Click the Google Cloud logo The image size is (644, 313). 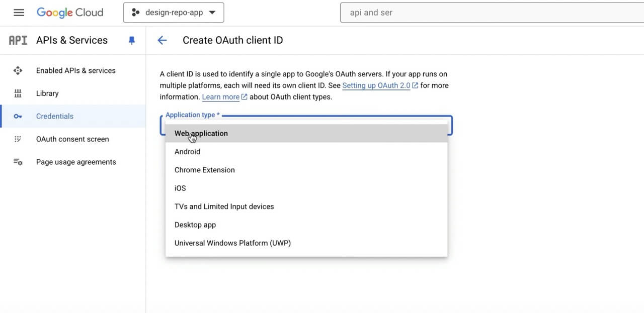70,13
